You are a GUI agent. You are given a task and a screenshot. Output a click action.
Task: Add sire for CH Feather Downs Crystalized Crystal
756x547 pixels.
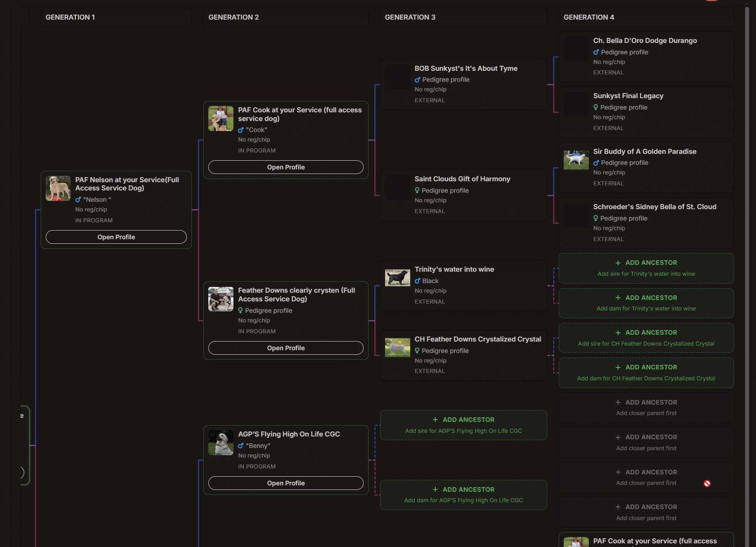pos(646,338)
